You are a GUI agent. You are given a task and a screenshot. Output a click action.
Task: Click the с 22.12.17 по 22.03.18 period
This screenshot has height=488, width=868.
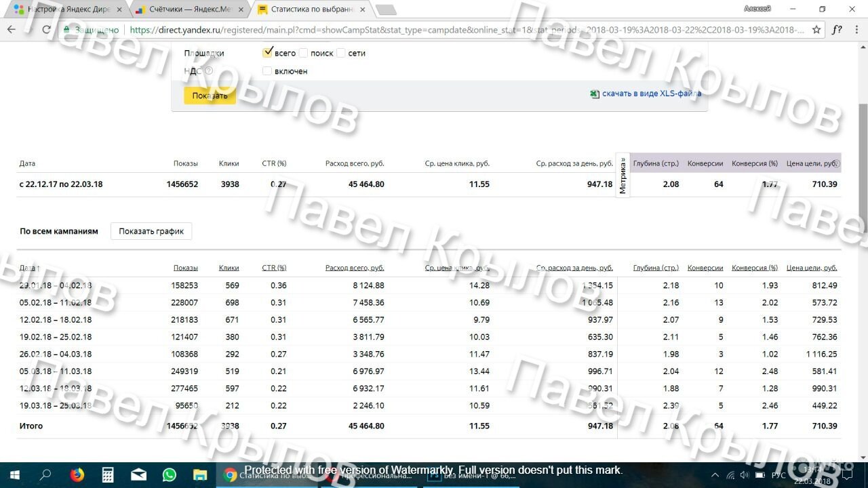point(61,184)
